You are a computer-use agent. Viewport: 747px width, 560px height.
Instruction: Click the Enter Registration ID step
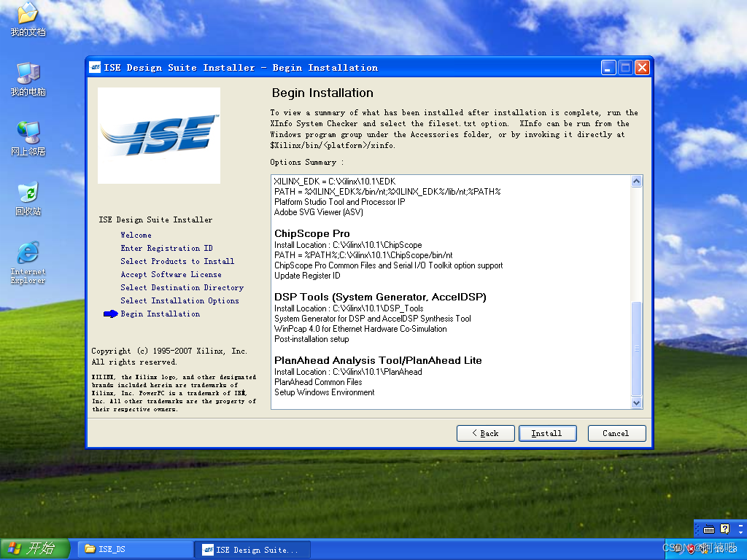[x=167, y=248]
